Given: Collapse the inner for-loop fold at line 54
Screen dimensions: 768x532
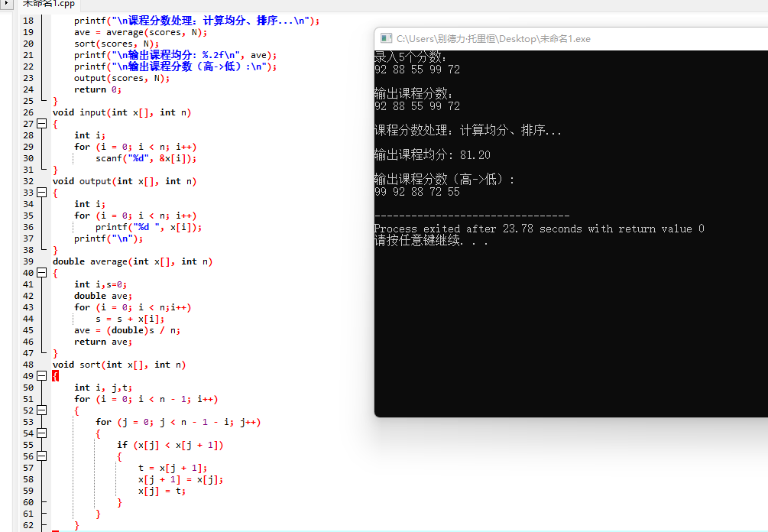Looking at the screenshot, I should [42, 433].
